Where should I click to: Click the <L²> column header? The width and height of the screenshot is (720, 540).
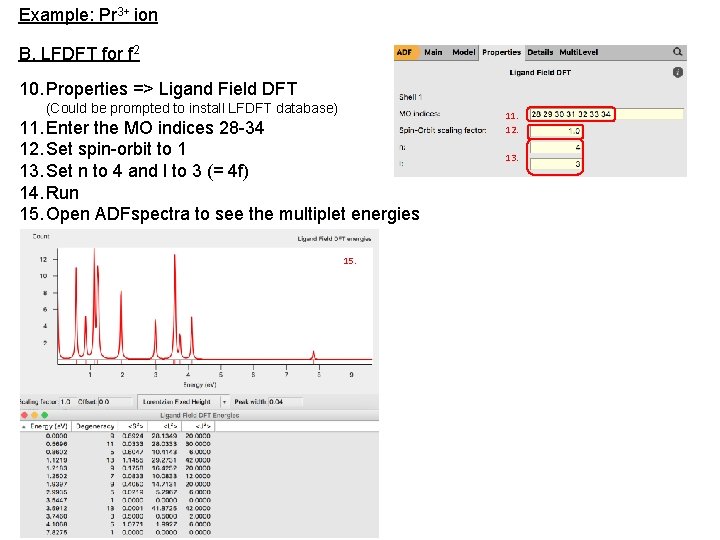pyautogui.click(x=166, y=427)
